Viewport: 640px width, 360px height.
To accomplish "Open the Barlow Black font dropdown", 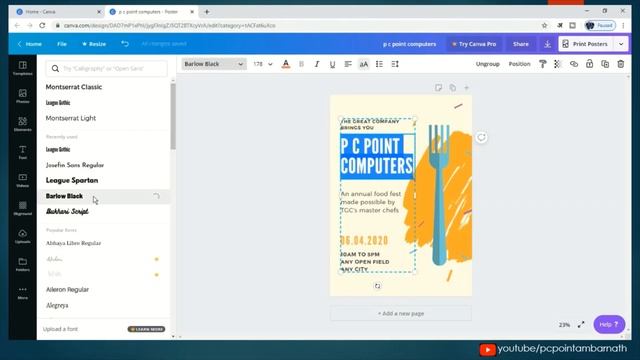I will click(213, 64).
